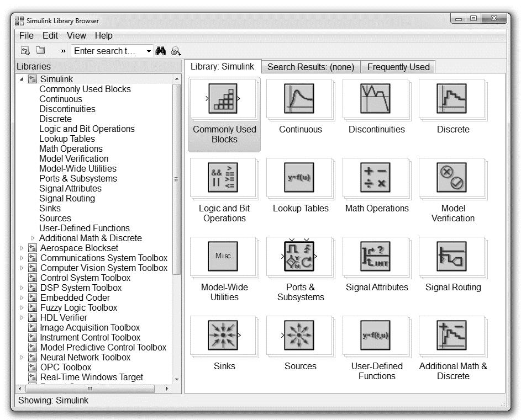This screenshot has height=420, width=521.
Task: Open the Logic and Bit Operations icon
Action: pos(223,177)
